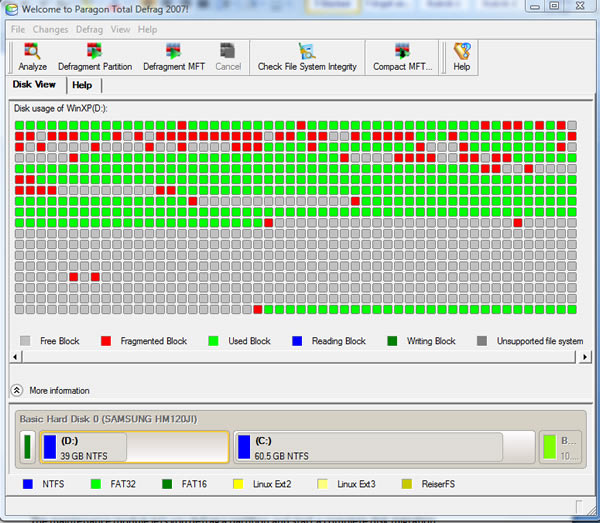
Task: Select the D: 39 GB NTFS partition
Action: [x=135, y=447]
